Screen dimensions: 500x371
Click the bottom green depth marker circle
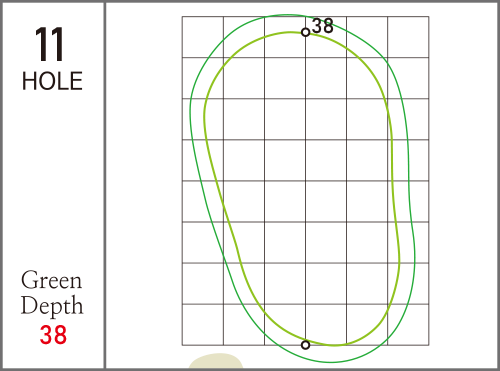point(305,345)
